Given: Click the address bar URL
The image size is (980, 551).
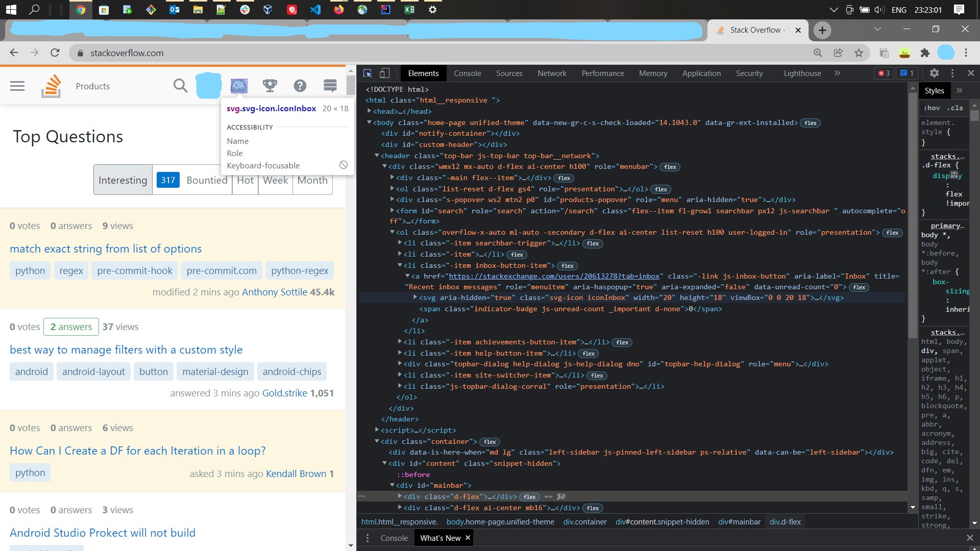Looking at the screenshot, I should point(127,53).
